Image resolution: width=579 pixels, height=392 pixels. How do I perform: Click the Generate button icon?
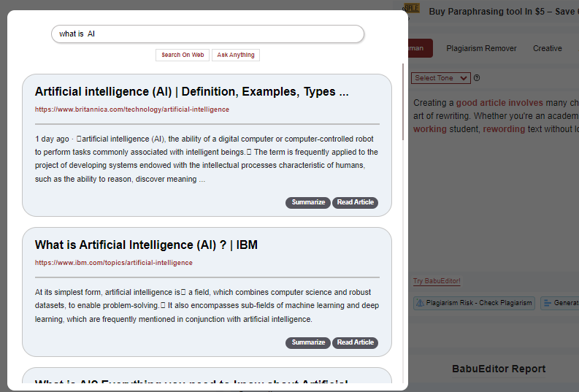(548, 303)
